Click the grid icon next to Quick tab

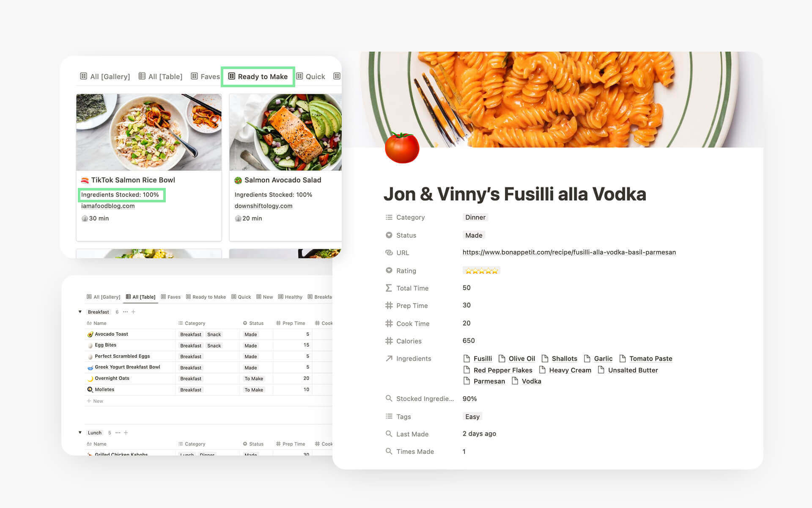pos(337,76)
